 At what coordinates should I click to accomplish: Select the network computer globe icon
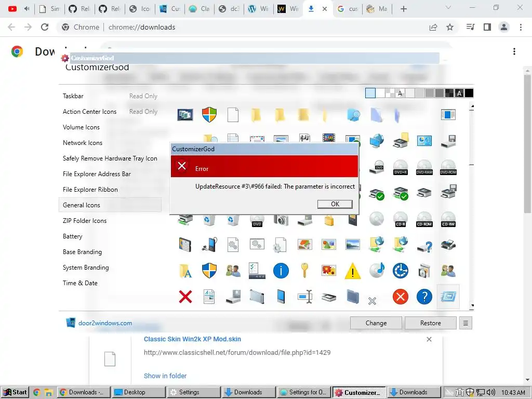click(x=377, y=140)
